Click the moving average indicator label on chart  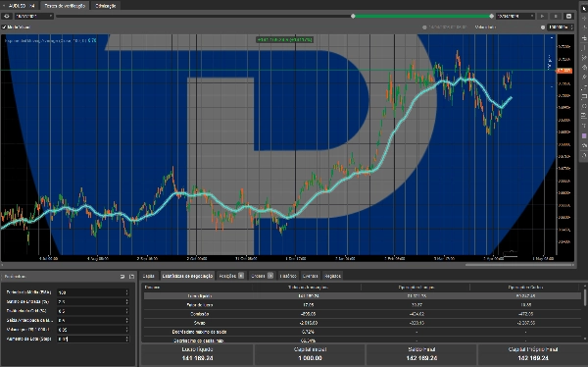click(x=51, y=40)
